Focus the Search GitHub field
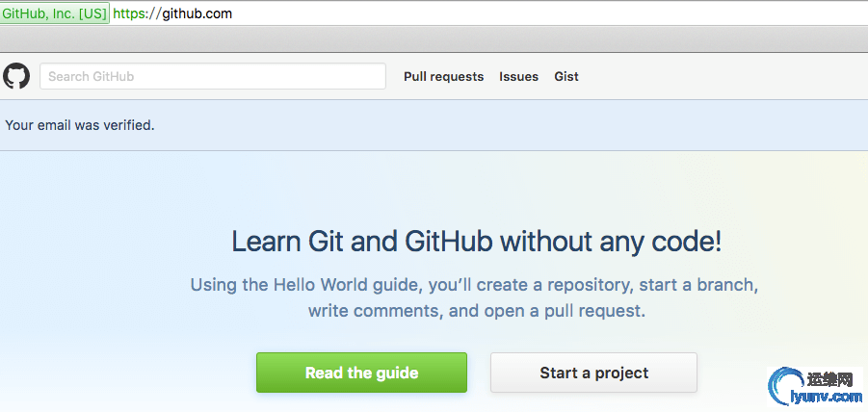Image resolution: width=868 pixels, height=412 pixels. [213, 76]
